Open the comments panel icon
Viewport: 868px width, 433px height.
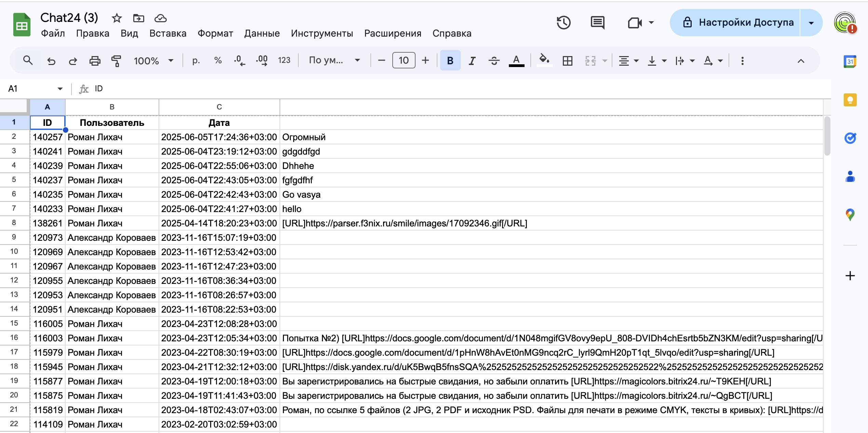click(597, 23)
